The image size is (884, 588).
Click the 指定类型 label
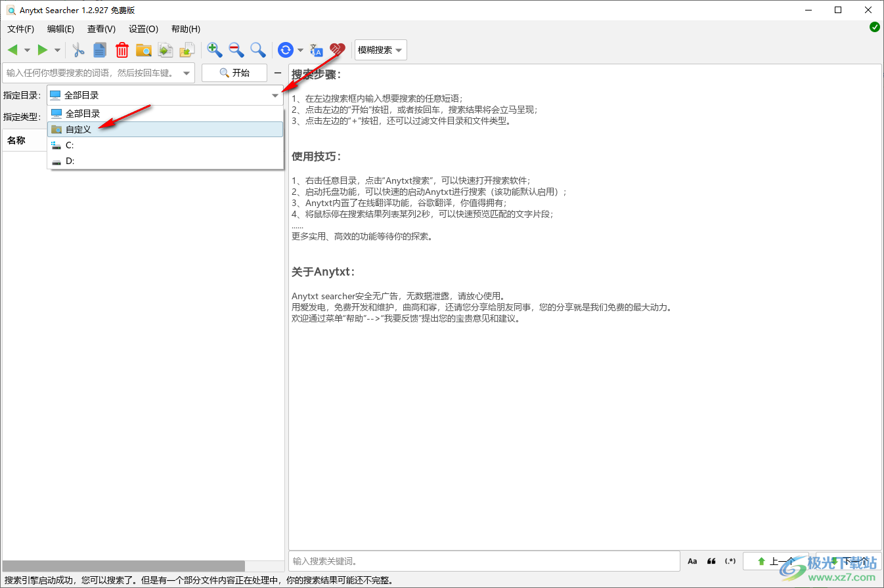pos(22,117)
